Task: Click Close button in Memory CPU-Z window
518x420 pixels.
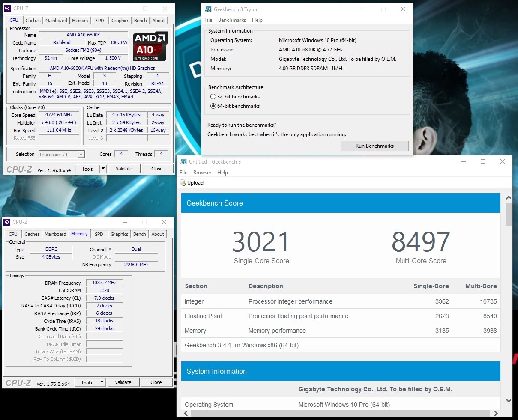Action: pos(156,382)
